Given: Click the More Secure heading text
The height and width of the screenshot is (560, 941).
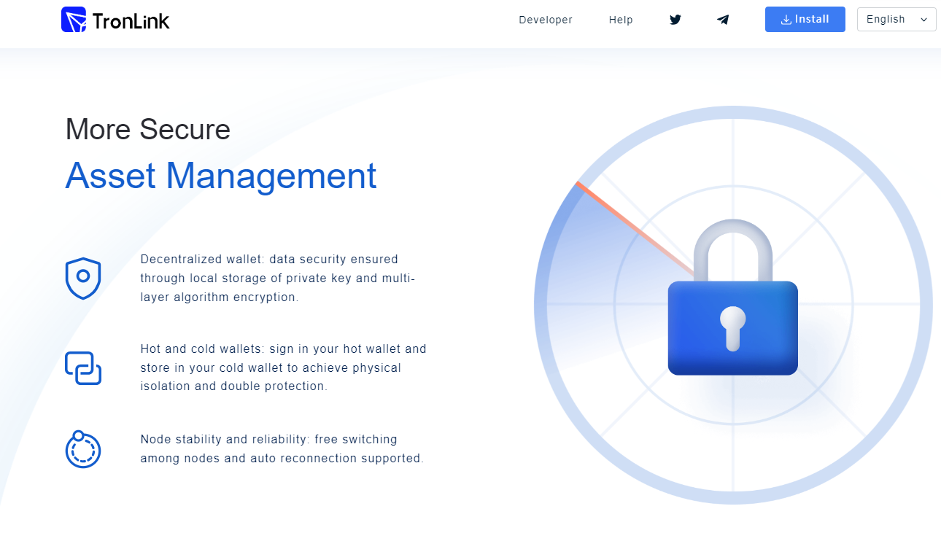Looking at the screenshot, I should coord(148,130).
